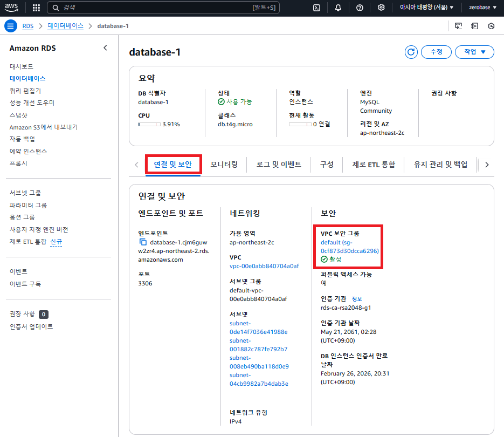Open 이벤트 in the sidebar
The height and width of the screenshot is (437, 504).
18,271
